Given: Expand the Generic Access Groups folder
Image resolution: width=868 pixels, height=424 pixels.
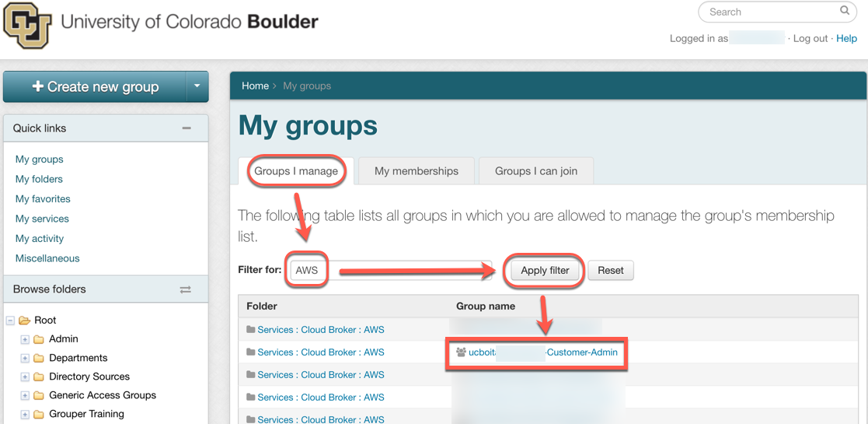Looking at the screenshot, I should coord(24,396).
